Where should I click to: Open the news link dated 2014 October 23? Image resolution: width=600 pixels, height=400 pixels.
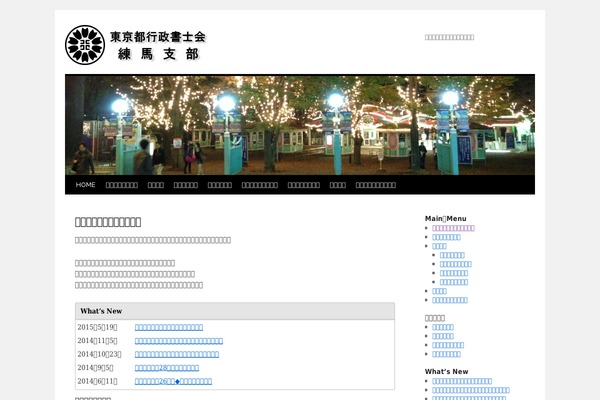coord(177,354)
